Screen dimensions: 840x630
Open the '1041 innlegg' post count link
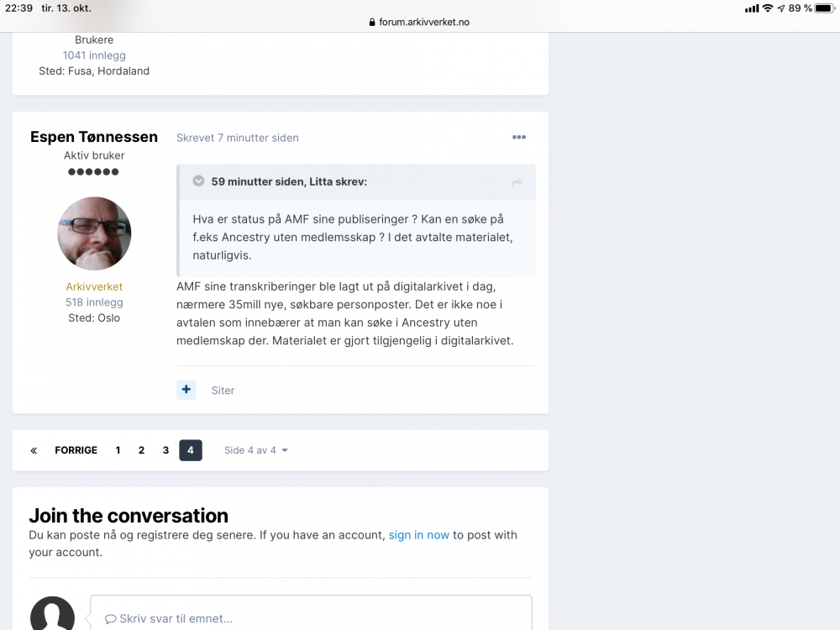pos(94,55)
